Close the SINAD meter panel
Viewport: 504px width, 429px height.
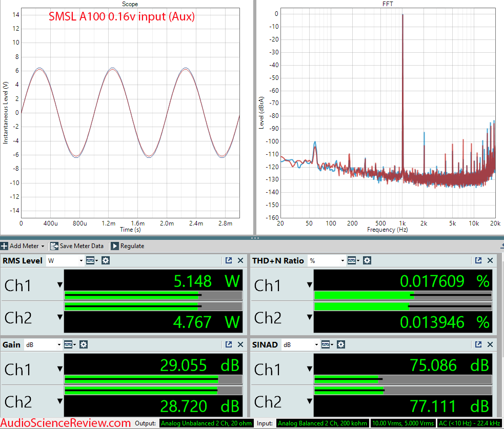(490, 345)
